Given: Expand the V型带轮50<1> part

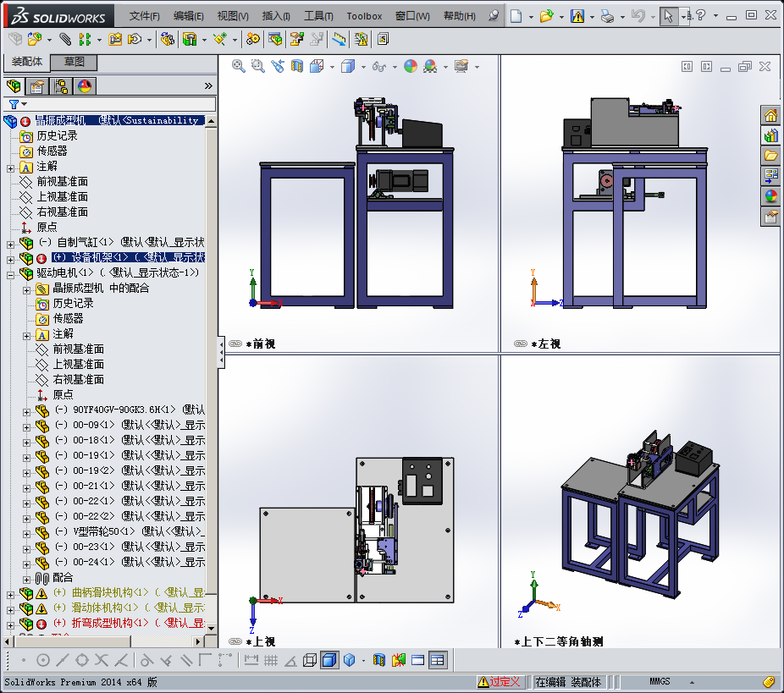Looking at the screenshot, I should [x=26, y=534].
